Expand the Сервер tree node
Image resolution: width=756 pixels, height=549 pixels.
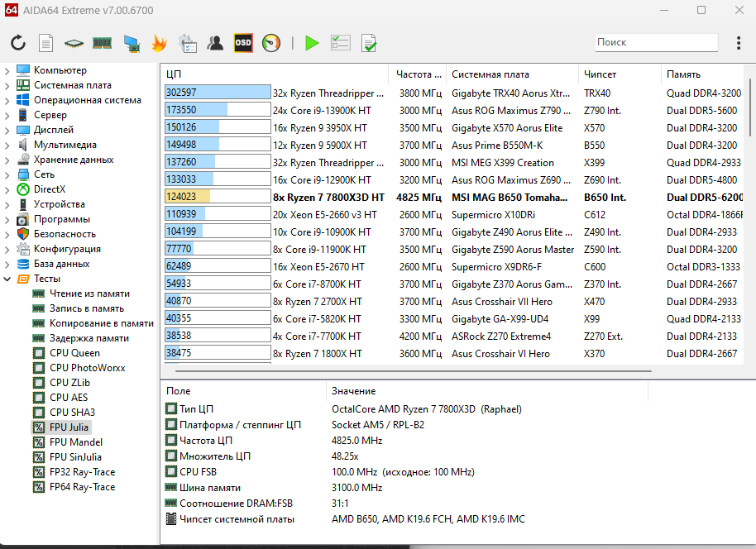pyautogui.click(x=7, y=116)
